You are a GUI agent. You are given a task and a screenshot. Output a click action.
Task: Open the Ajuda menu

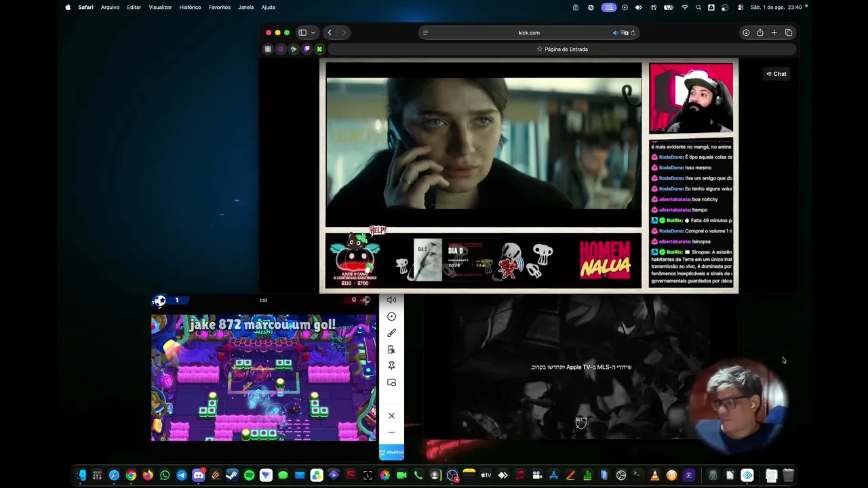[x=268, y=7]
